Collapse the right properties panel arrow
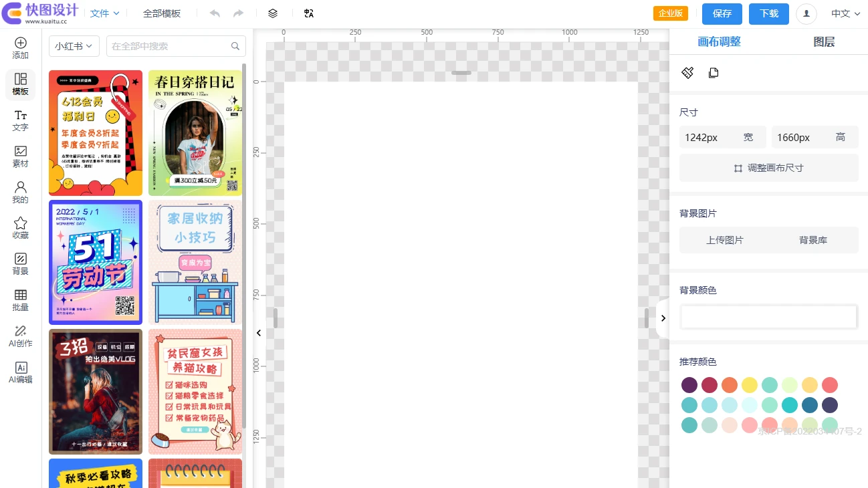The height and width of the screenshot is (488, 868). 663,318
